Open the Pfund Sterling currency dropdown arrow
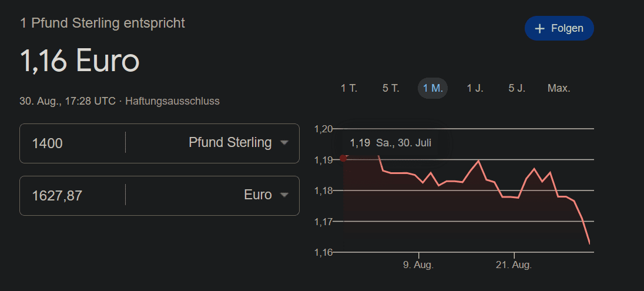The width and height of the screenshot is (644, 291). pos(284,143)
